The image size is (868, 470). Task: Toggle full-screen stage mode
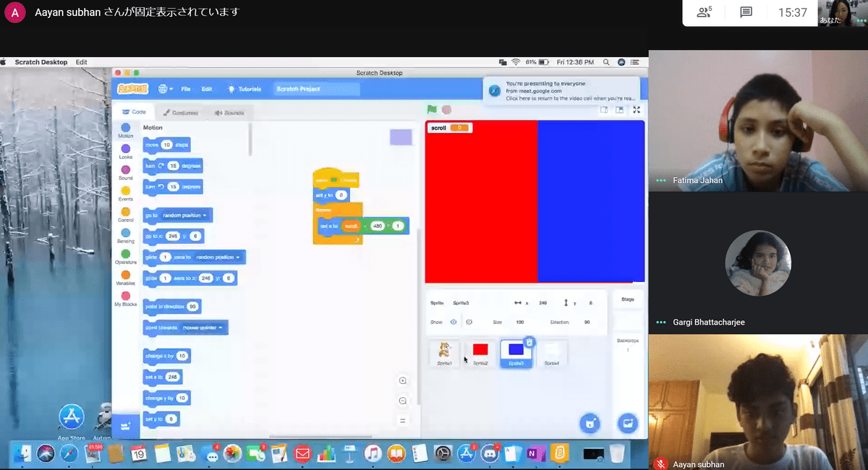[x=637, y=110]
